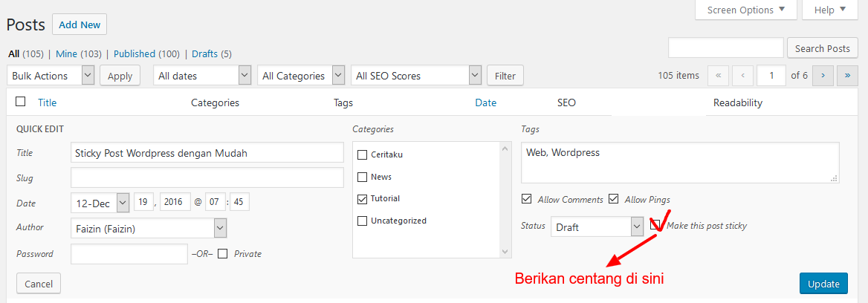Click the Search Posts button

[823, 48]
